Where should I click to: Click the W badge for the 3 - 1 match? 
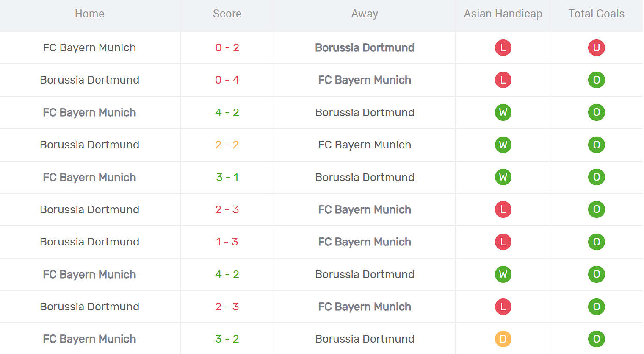[503, 177]
